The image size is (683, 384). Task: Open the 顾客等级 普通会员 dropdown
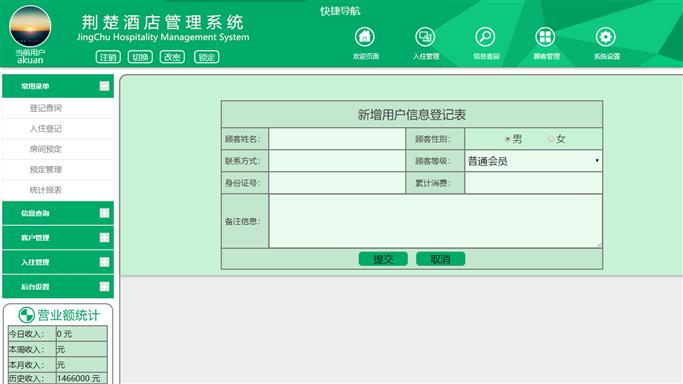pos(534,161)
